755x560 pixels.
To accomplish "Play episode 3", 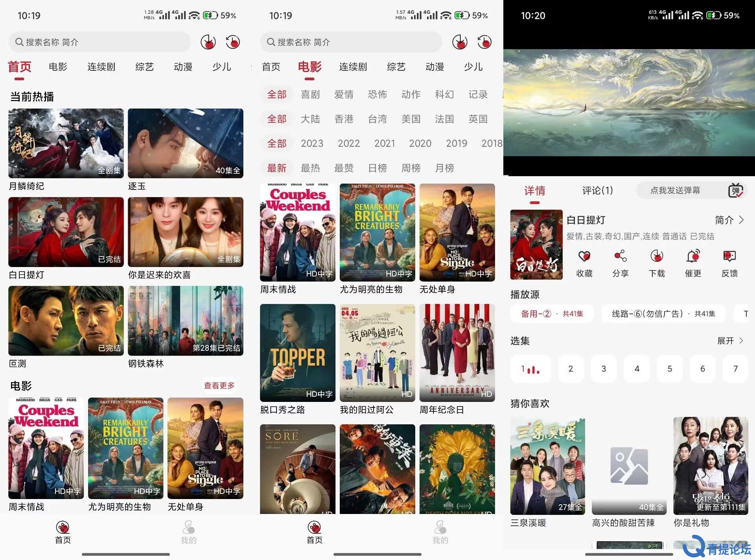I will [604, 369].
